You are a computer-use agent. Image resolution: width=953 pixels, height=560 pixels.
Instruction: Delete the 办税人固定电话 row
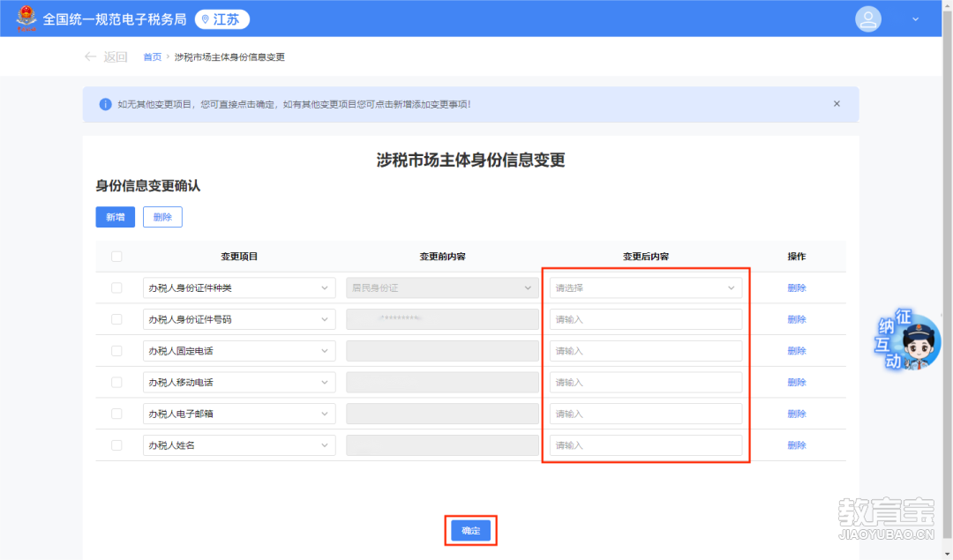click(x=796, y=351)
